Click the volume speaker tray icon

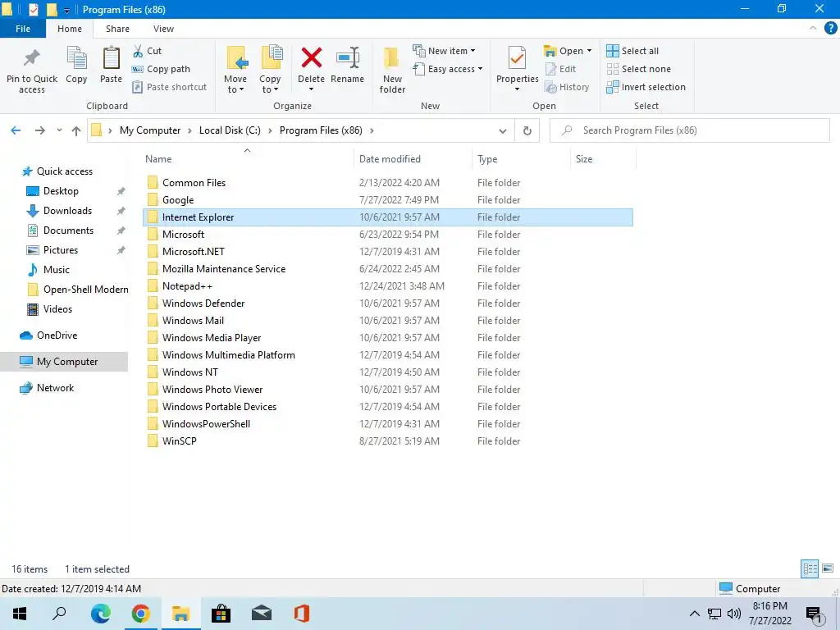pos(734,614)
